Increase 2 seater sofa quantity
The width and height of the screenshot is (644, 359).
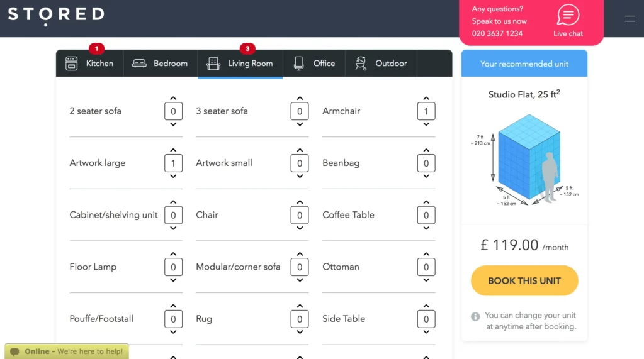[x=174, y=98]
